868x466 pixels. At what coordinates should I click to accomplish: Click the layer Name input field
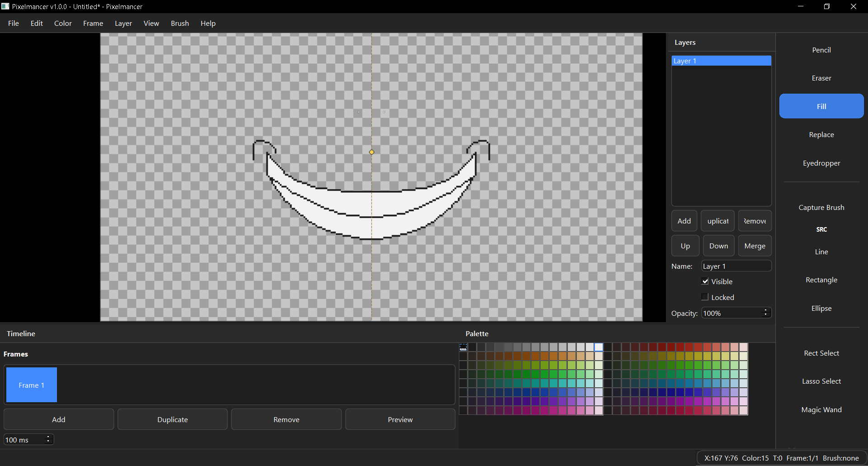[x=736, y=266]
